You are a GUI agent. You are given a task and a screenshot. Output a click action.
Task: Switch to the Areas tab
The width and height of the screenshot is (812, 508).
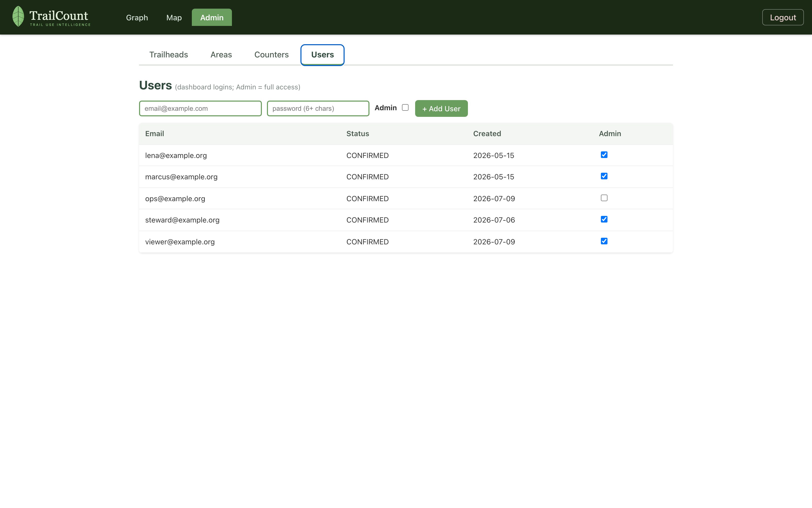221,54
